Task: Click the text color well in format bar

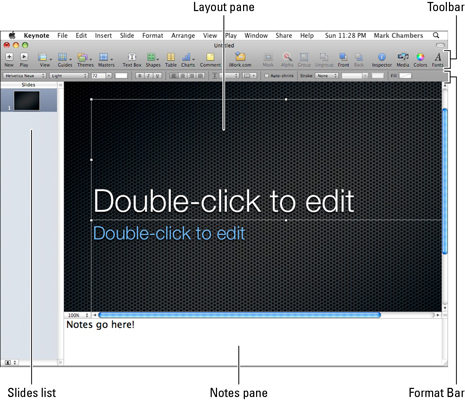Action: (121, 76)
